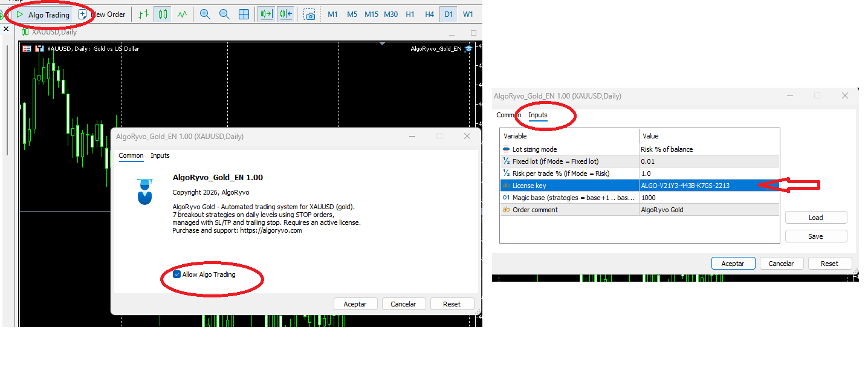This screenshot has height=376, width=868.
Task: Zoom out on the chart
Action: point(224,15)
